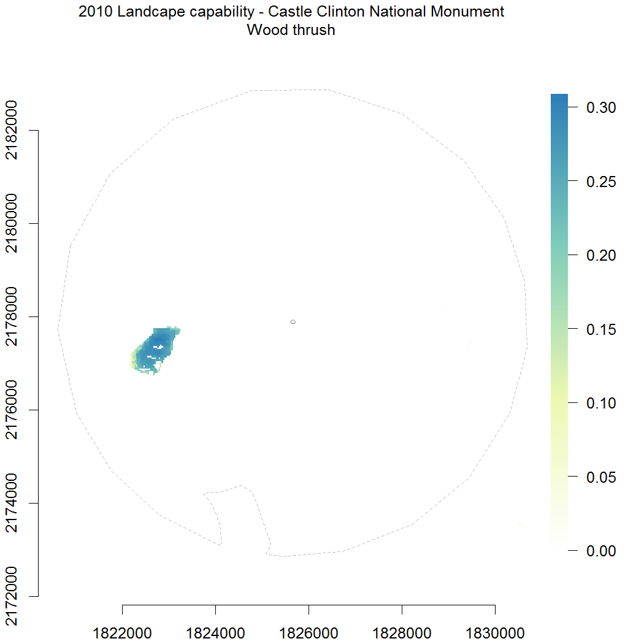Pick the x-axis label 1828000
Screen dimensions: 644x644
coord(402,634)
